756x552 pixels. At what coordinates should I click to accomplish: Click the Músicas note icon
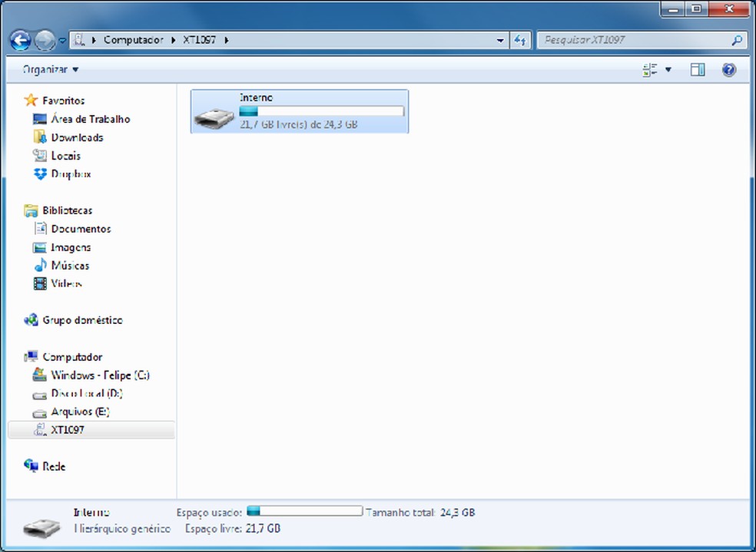(41, 265)
